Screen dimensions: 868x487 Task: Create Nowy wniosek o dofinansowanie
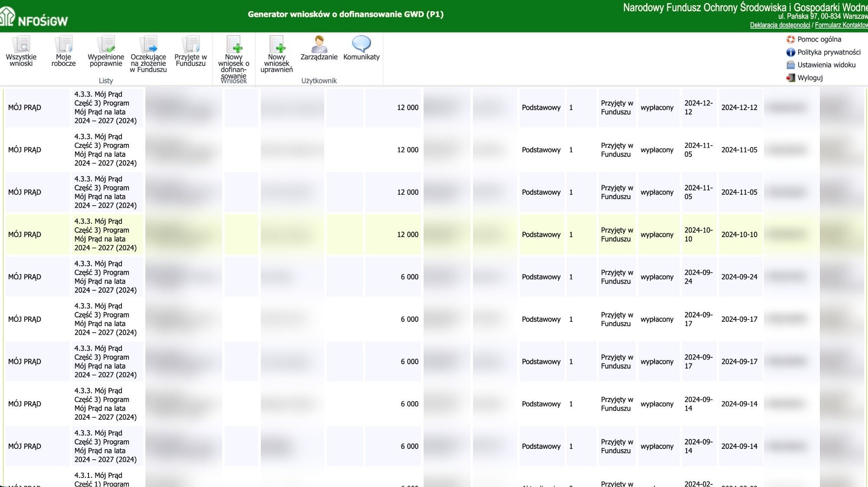point(233,58)
